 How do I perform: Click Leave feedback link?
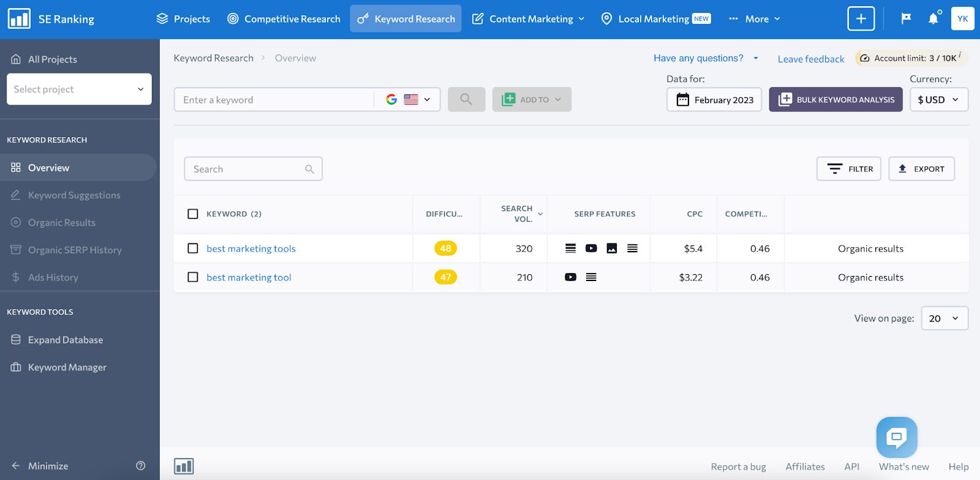[x=811, y=59]
